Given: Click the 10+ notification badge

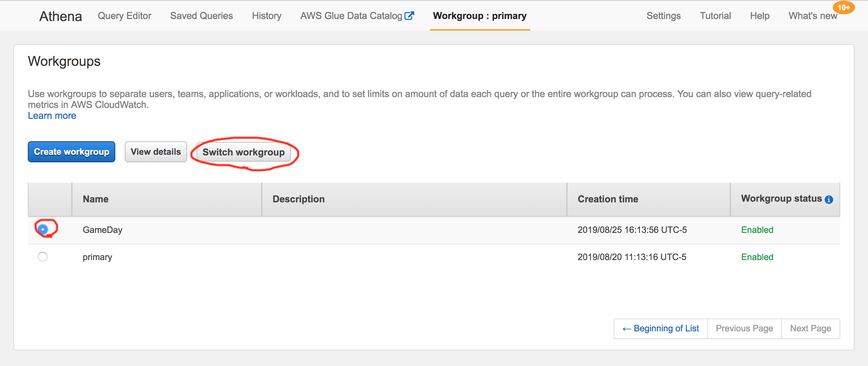Looking at the screenshot, I should 844,7.
